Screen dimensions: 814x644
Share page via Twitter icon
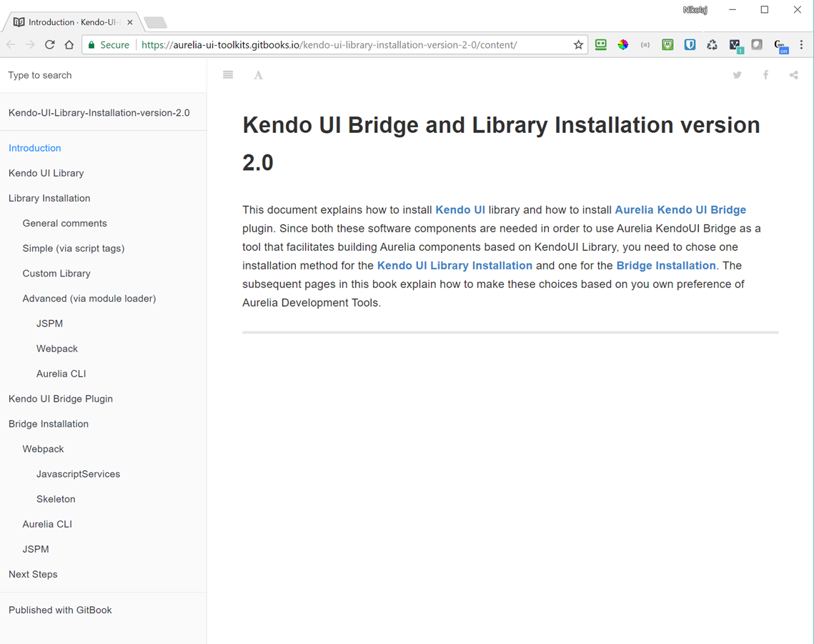[737, 75]
